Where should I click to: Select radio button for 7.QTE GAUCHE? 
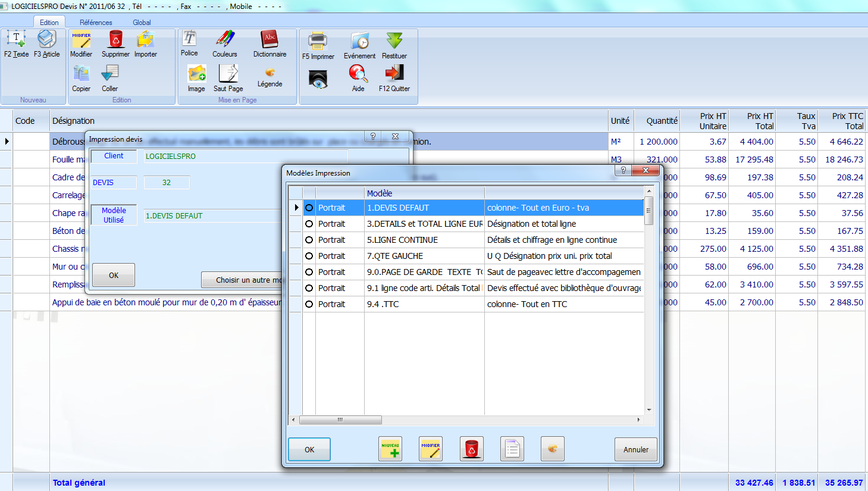pyautogui.click(x=309, y=256)
